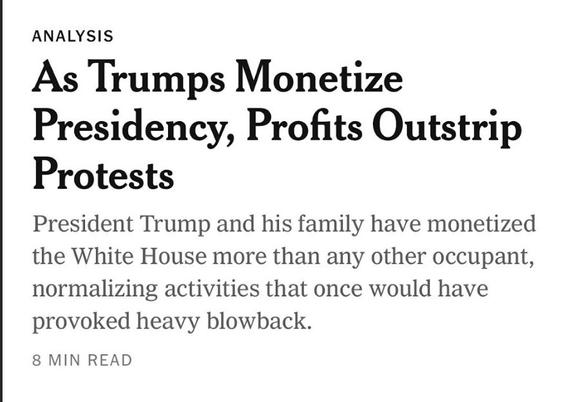The height and width of the screenshot is (402, 572).
Task: Click the word 'Monetize' in the headline
Action: (x=319, y=76)
